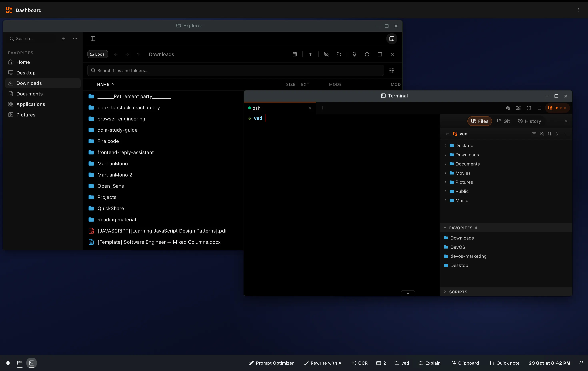Toggle the orange file tree panel button
588x371 pixels.
(x=557, y=108)
